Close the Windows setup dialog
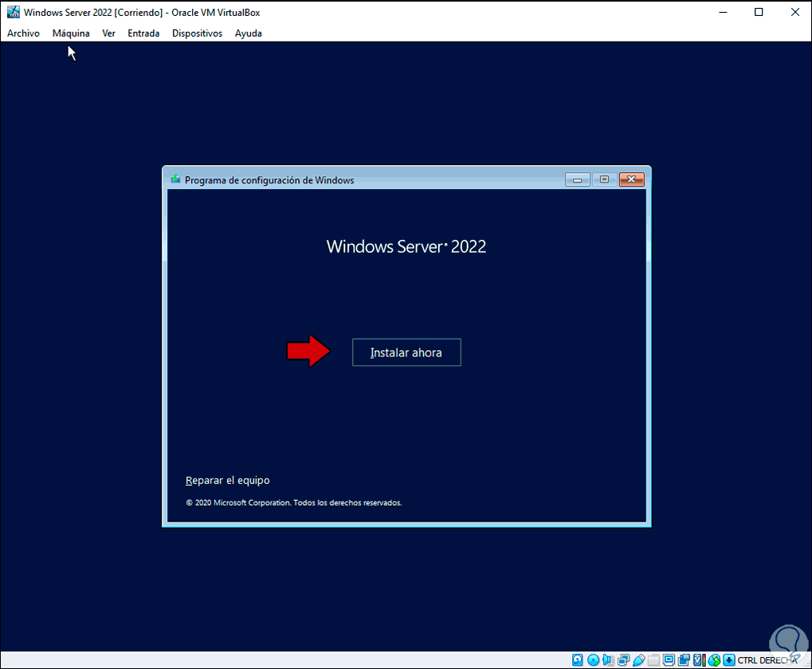Screen dimensions: 812x669 tap(632, 179)
